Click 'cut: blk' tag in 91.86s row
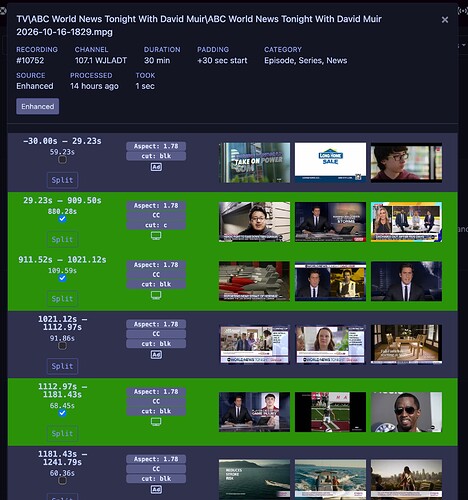 (156, 344)
